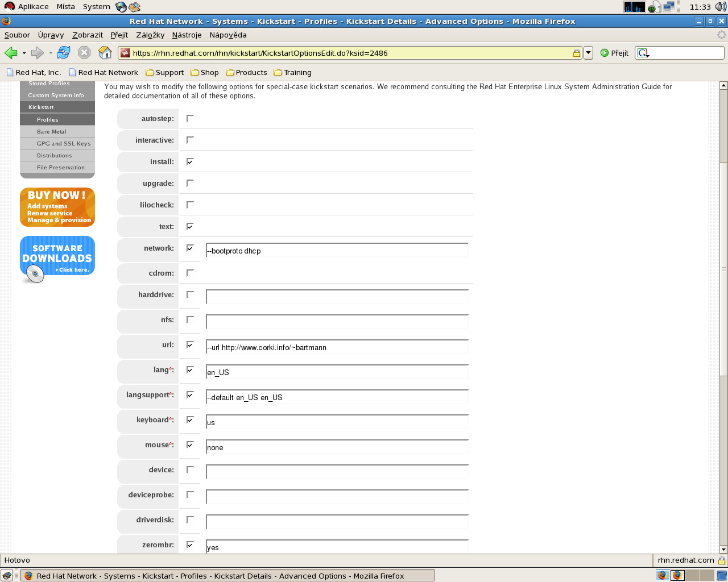Click the 11:33 panel clock
This screenshot has width=728, height=582.
(700, 7)
